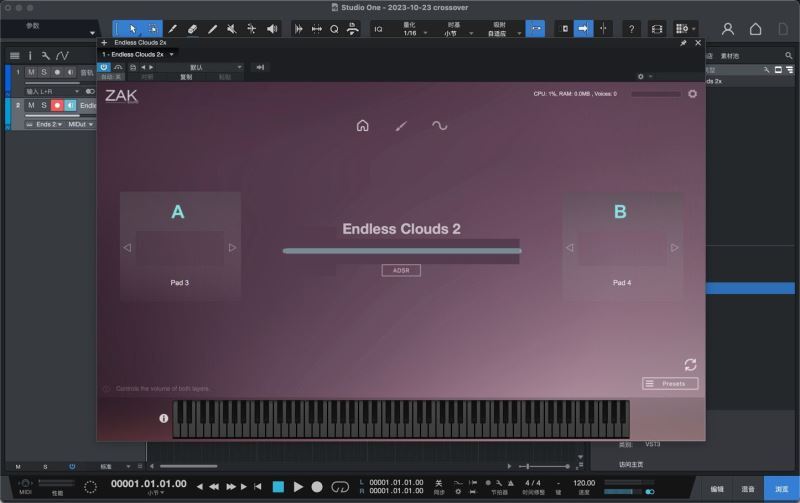The width and height of the screenshot is (800, 503).
Task: Go to Start page home icon
Action: point(756,29)
